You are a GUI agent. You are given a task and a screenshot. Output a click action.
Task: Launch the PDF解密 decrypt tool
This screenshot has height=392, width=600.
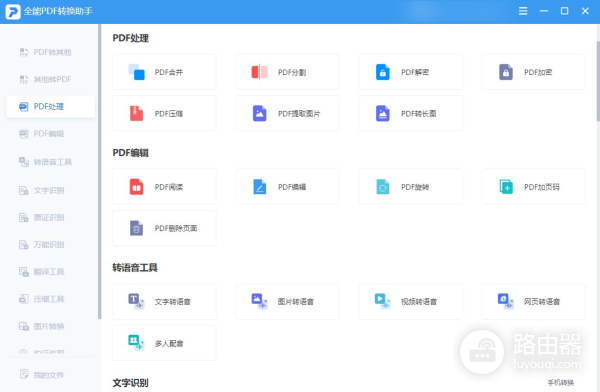(x=411, y=72)
